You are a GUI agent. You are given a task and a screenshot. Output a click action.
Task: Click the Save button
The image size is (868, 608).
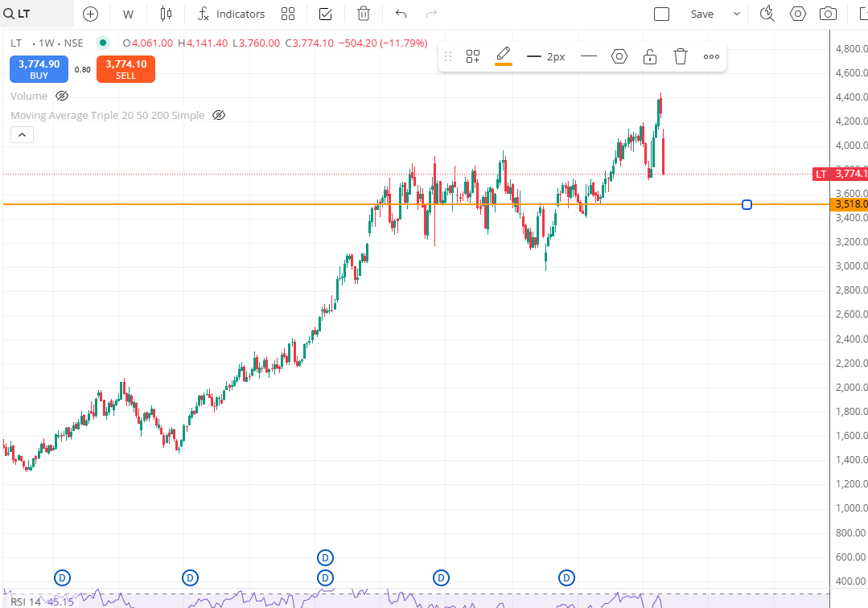(x=702, y=14)
